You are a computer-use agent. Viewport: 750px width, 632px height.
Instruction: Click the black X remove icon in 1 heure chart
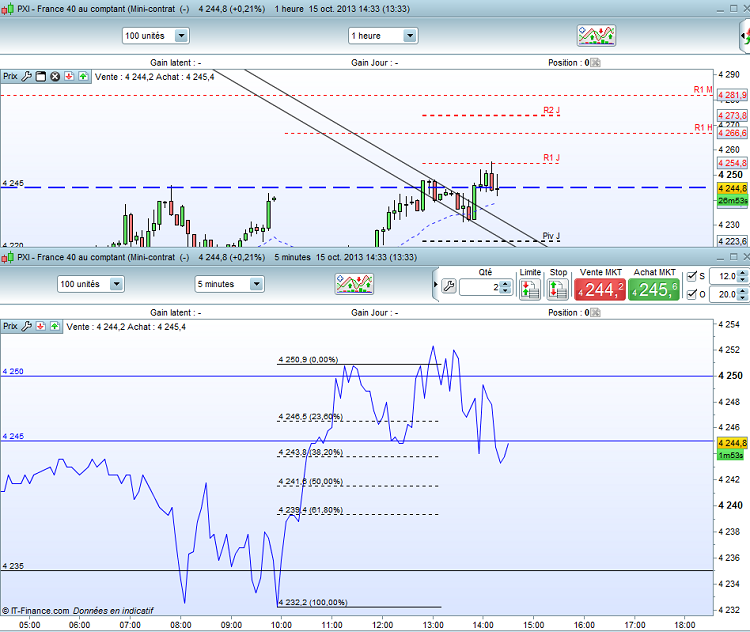coord(55,76)
